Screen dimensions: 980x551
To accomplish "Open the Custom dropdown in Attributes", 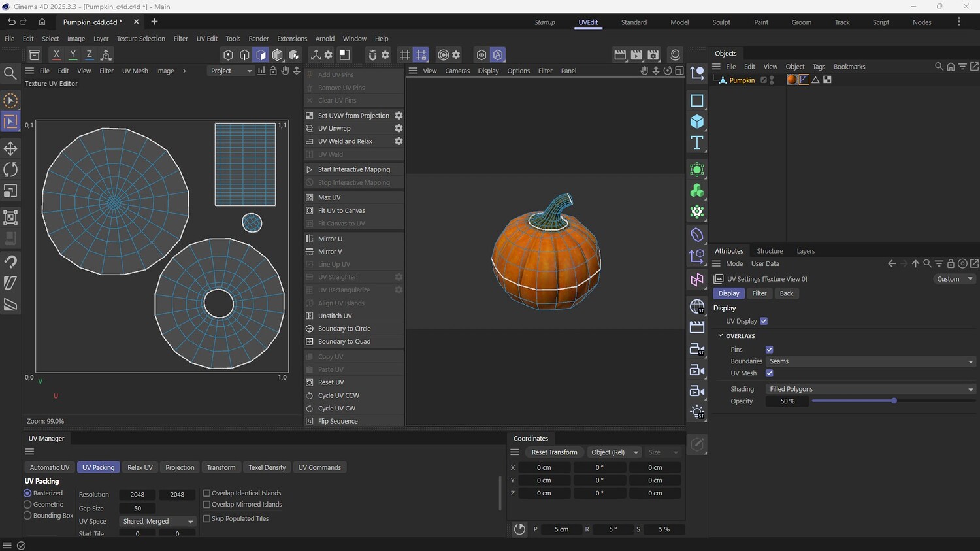I will tap(955, 279).
